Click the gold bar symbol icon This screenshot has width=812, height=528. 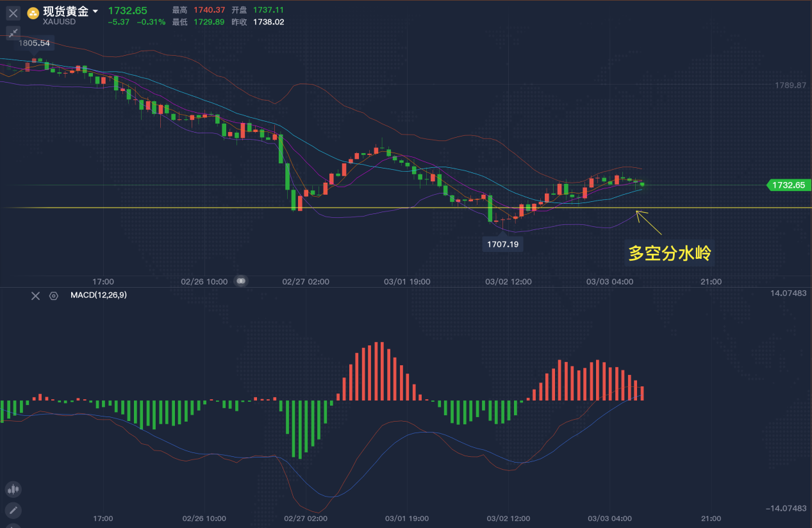pyautogui.click(x=33, y=12)
